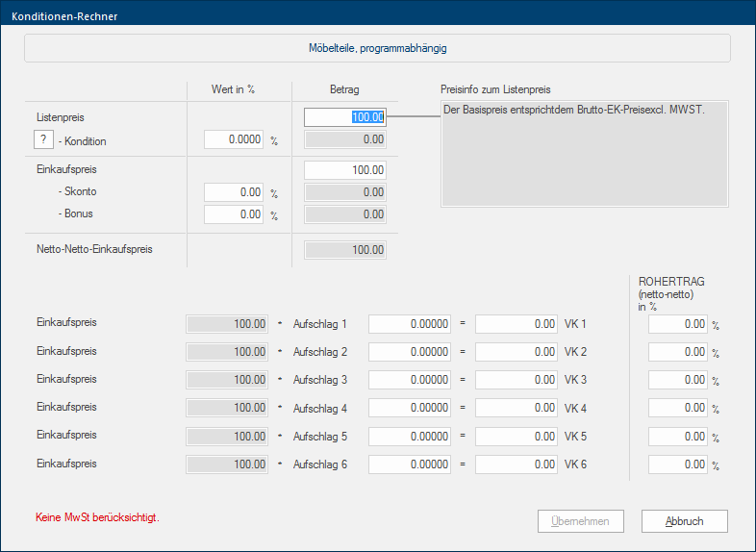Click the question mark help button beside Kondition
Image resolution: width=756 pixels, height=552 pixels.
click(x=43, y=139)
